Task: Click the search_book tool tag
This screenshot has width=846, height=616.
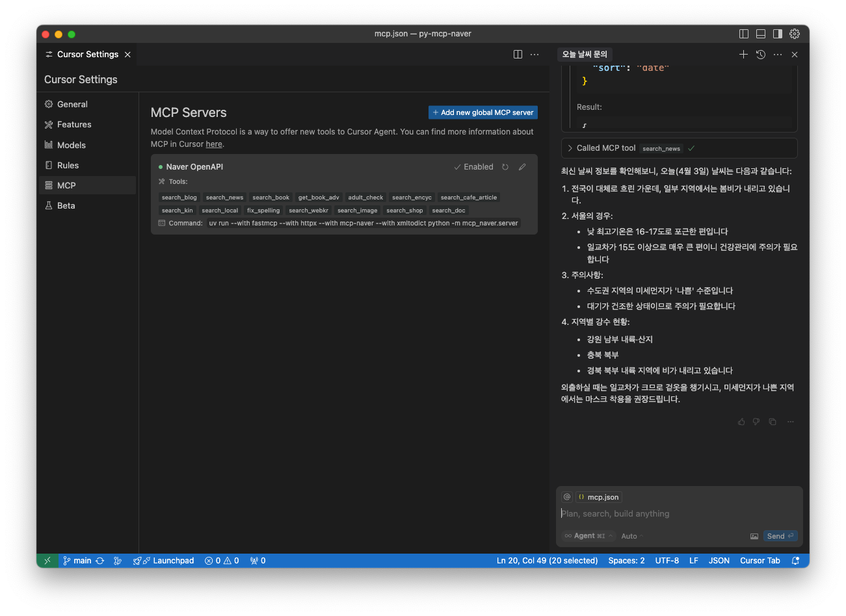Action: 271,198
